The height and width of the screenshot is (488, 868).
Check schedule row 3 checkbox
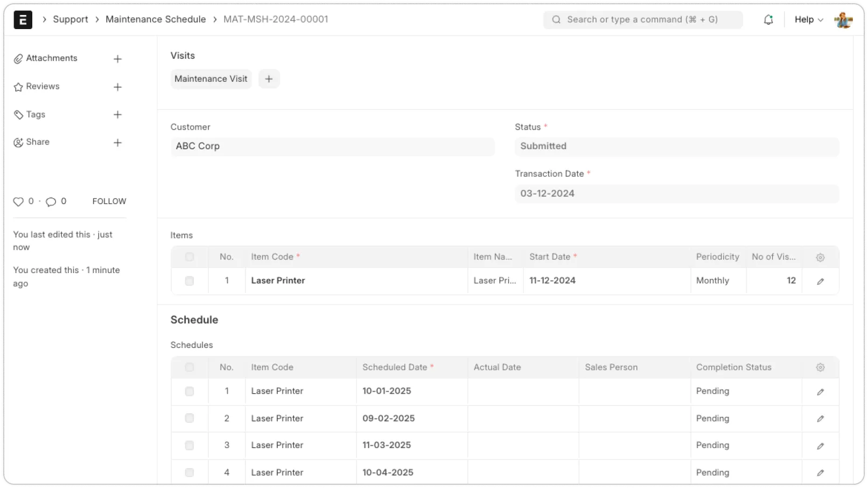point(189,445)
